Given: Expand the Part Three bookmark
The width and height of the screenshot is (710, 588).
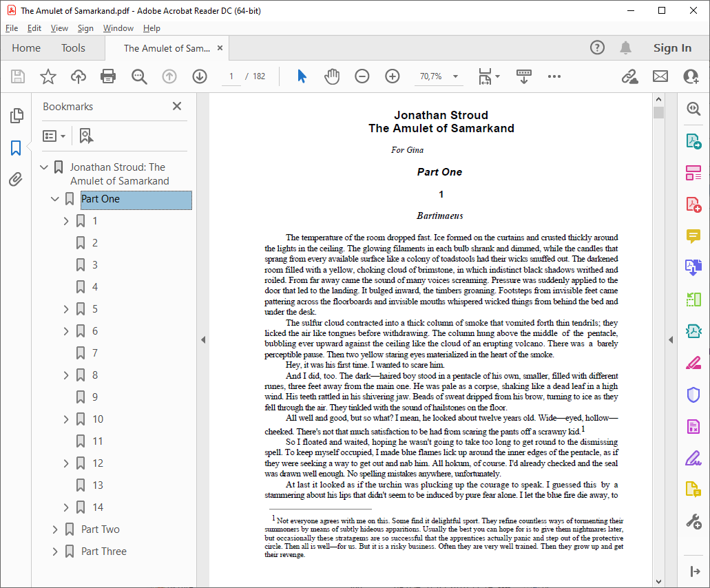Looking at the screenshot, I should pos(55,552).
